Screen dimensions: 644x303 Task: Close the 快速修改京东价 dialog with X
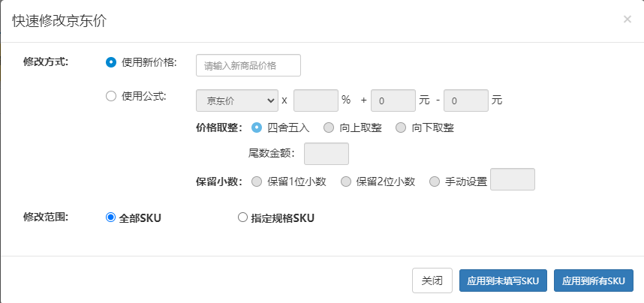pyautogui.click(x=627, y=19)
